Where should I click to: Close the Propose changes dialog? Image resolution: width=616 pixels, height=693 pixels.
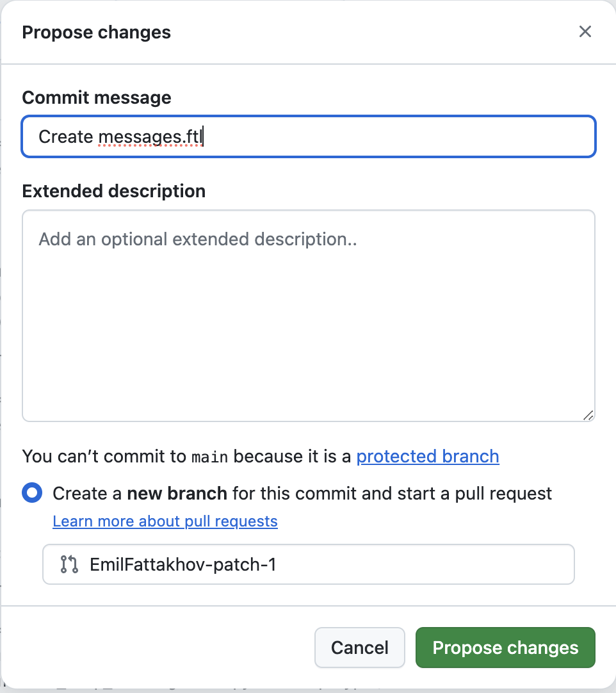point(585,32)
